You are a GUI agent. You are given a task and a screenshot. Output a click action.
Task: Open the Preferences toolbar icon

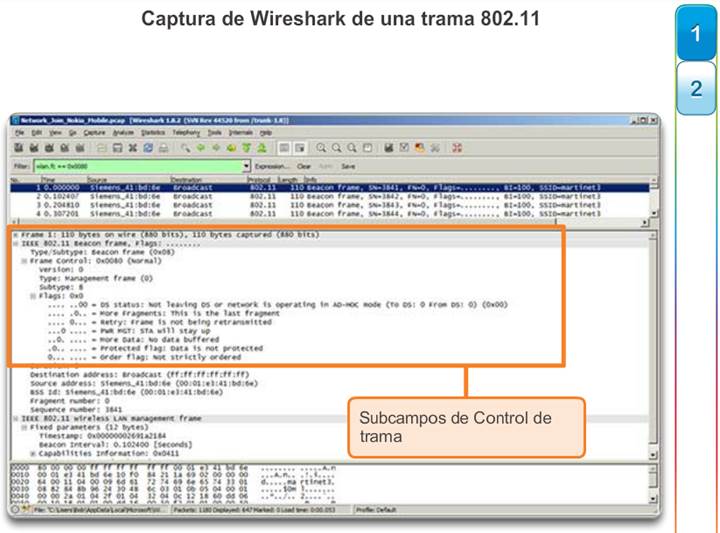click(x=435, y=148)
